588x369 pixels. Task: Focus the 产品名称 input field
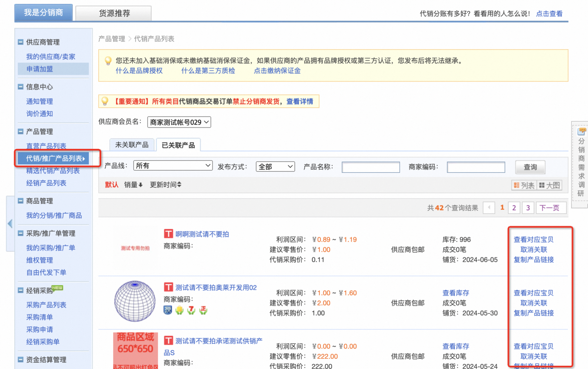(371, 167)
